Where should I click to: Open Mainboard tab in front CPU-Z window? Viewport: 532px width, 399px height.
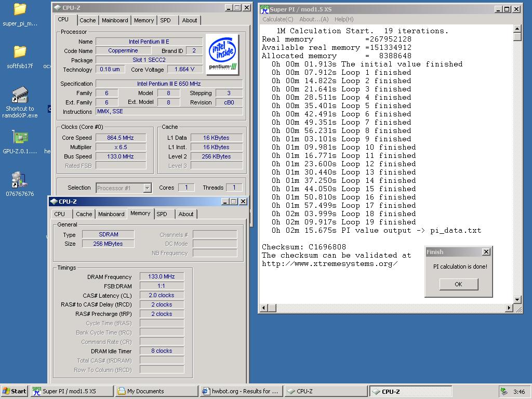111,214
